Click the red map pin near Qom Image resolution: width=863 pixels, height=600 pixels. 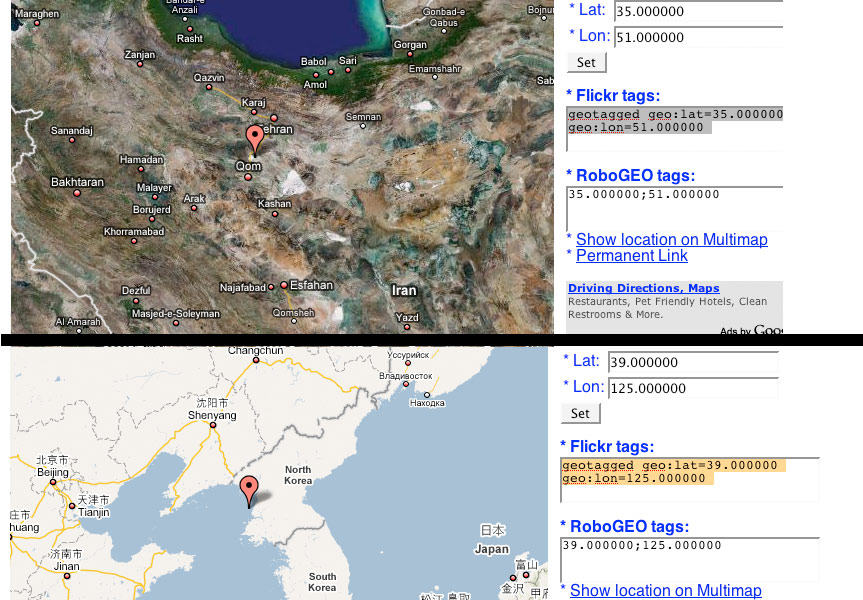(255, 138)
